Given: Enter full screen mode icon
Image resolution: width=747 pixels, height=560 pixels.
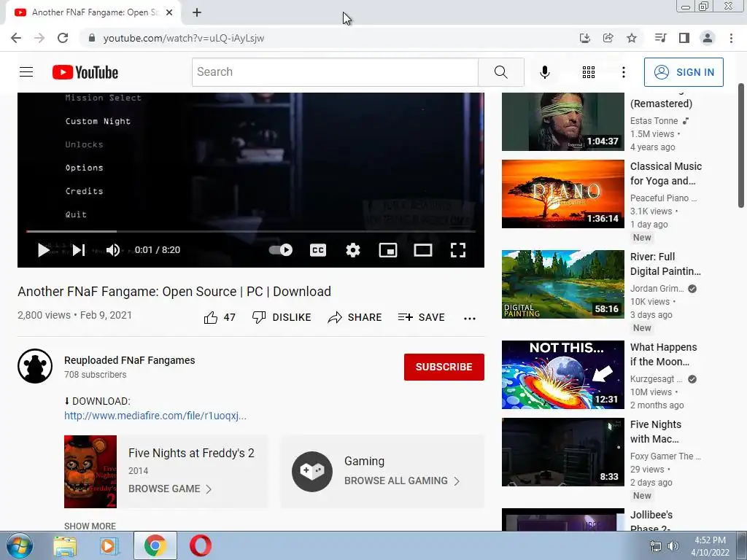Looking at the screenshot, I should pyautogui.click(x=458, y=250).
